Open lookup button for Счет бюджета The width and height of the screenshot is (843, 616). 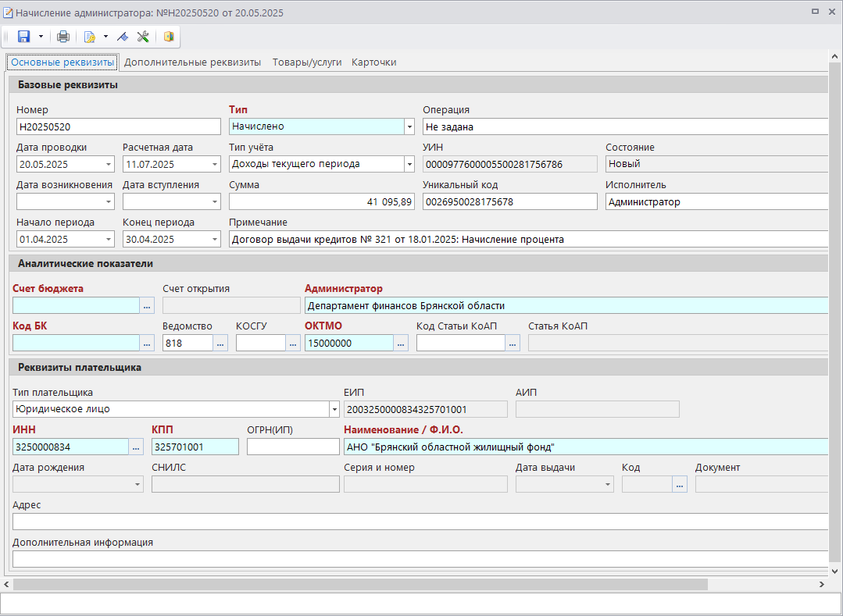coord(148,306)
